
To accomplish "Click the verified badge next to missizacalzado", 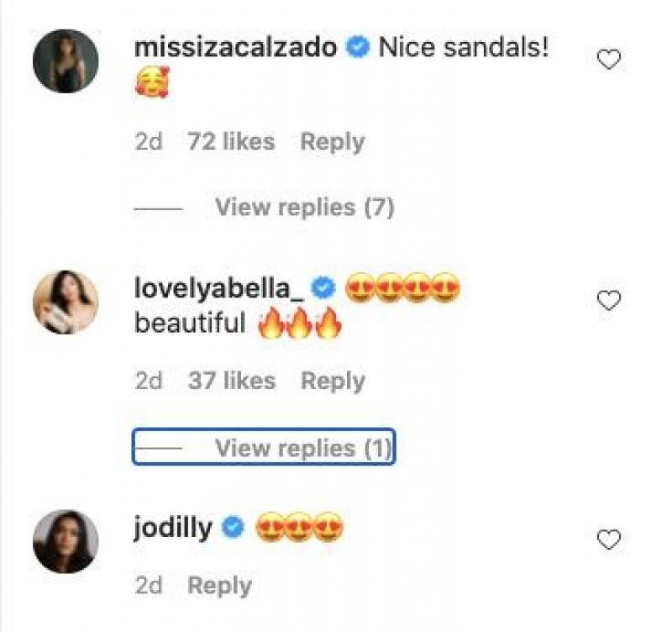I will [358, 49].
